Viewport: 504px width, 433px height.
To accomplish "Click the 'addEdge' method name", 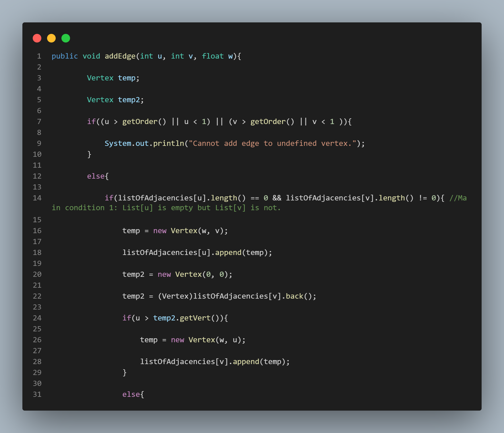I will [x=120, y=56].
